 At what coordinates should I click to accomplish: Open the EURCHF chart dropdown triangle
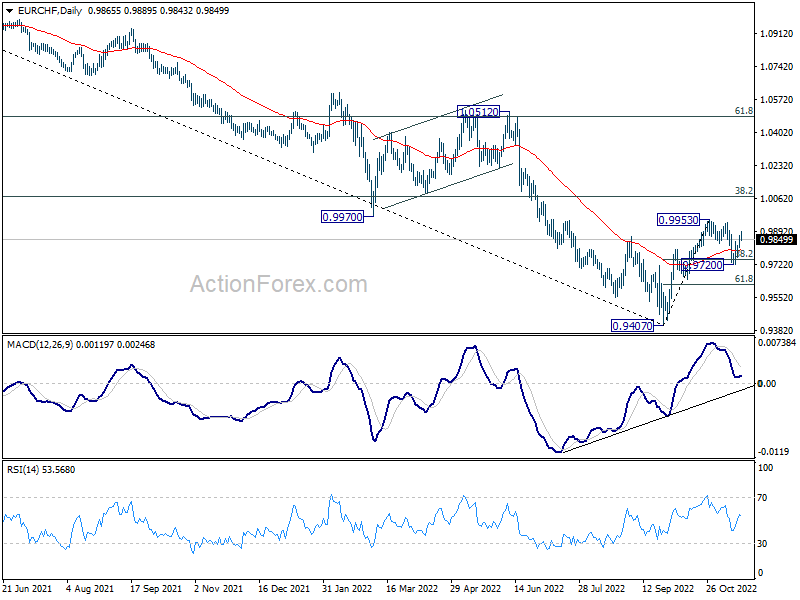[9, 11]
